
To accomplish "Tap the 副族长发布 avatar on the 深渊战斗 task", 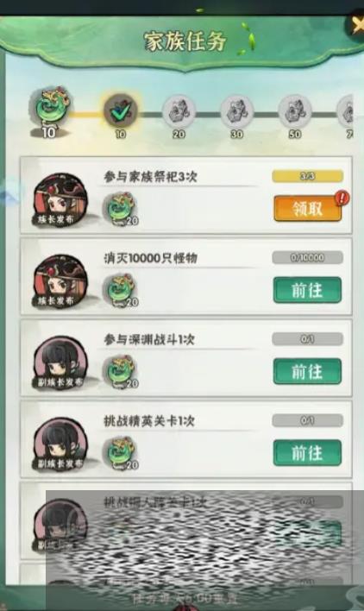I will [60, 363].
